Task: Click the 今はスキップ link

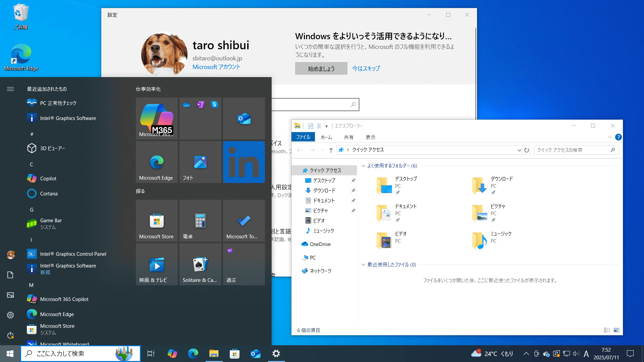Action: pos(366,68)
